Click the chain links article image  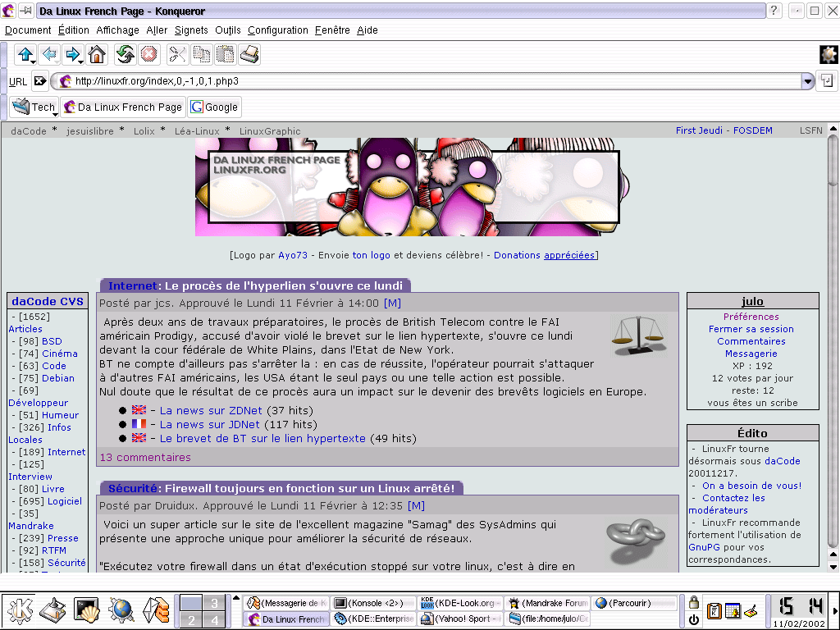pos(636,540)
